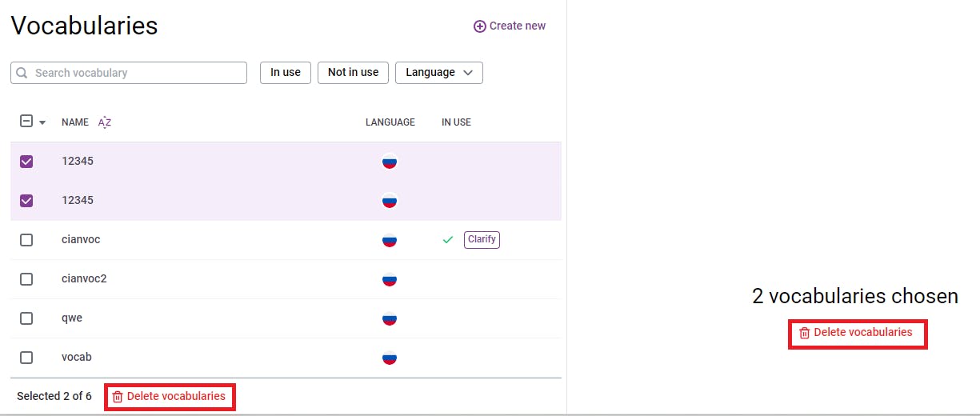Open the vocab vocabulary row
The width and height of the screenshot is (980, 416).
77,358
